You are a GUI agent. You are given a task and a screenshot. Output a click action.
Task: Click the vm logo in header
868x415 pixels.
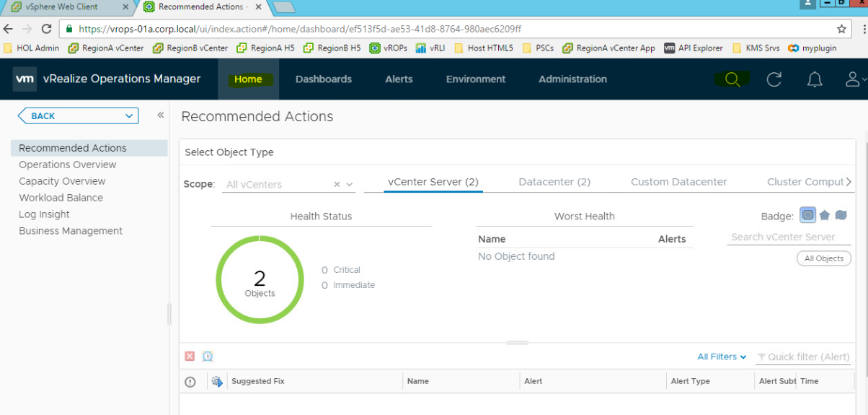tap(25, 79)
